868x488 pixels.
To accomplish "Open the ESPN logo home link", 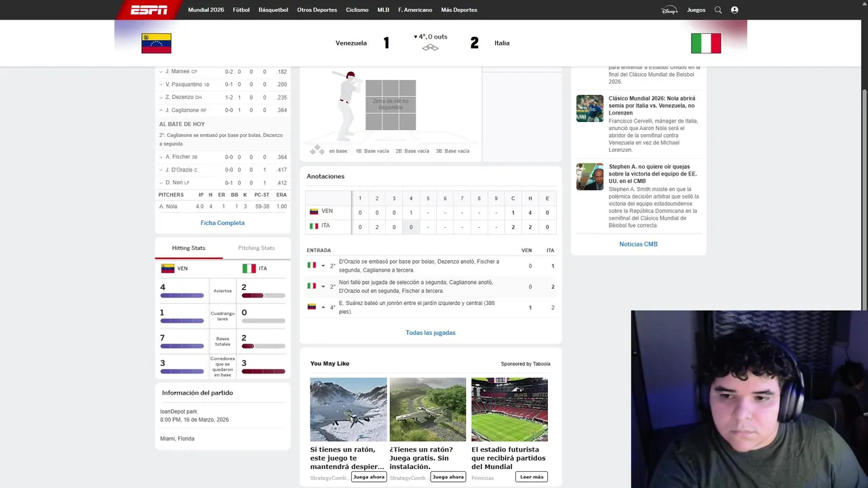I will pos(149,9).
